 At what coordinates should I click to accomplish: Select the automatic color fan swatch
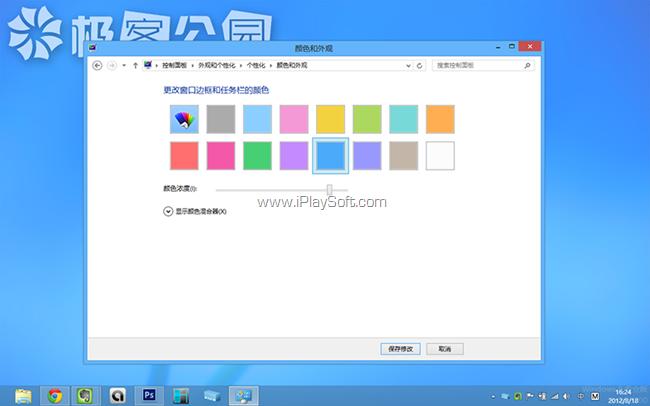click(x=184, y=120)
